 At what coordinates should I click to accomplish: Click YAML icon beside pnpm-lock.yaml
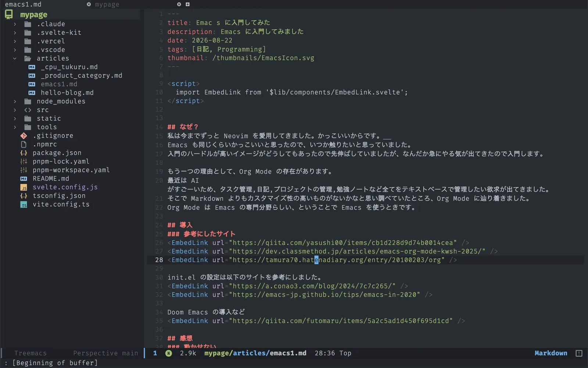pyautogui.click(x=24, y=161)
